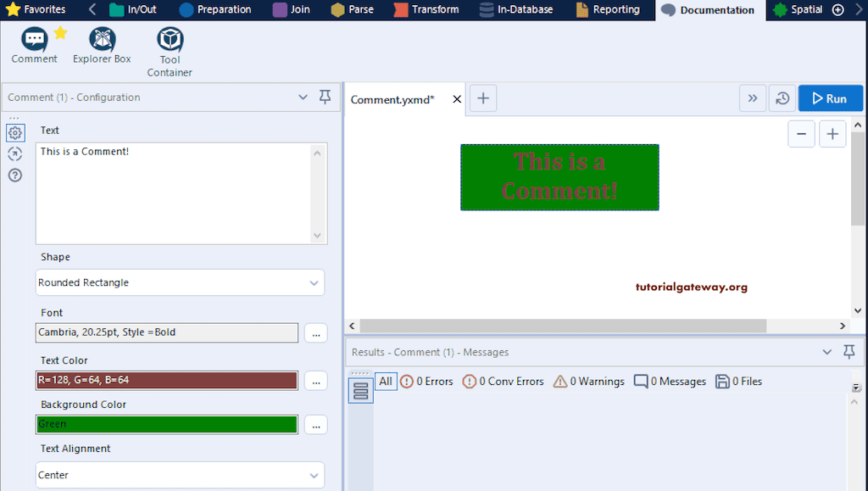Zoom in using the plus control
The height and width of the screenshot is (491, 868).
point(832,133)
